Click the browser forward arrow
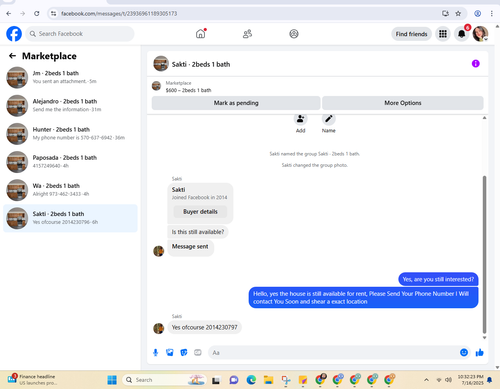Viewport: 500px width, 389px height. click(x=23, y=14)
